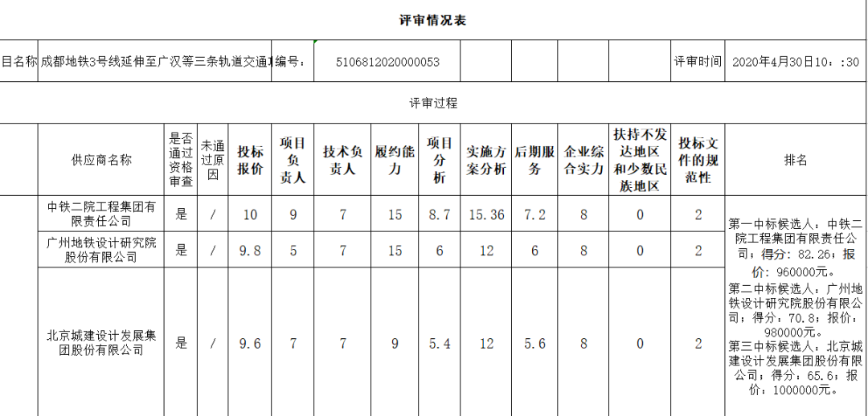Select supplier cell 广州地铁设计研究院股份有限公司
This screenshot has width=868, height=416.
click(101, 250)
